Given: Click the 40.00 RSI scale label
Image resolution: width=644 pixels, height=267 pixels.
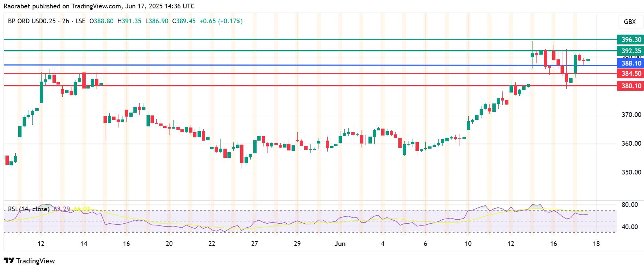Looking at the screenshot, I should pos(629,227).
